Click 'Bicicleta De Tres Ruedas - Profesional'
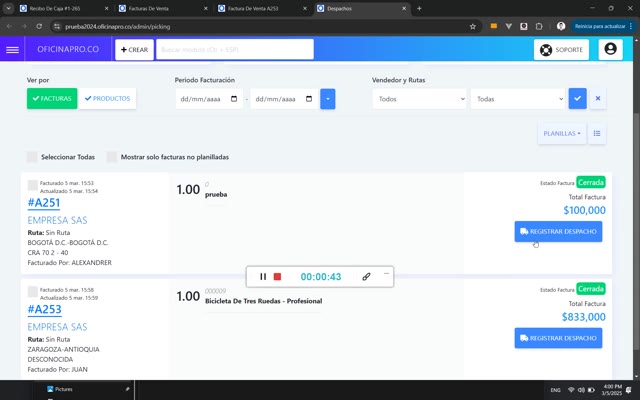 tap(263, 301)
